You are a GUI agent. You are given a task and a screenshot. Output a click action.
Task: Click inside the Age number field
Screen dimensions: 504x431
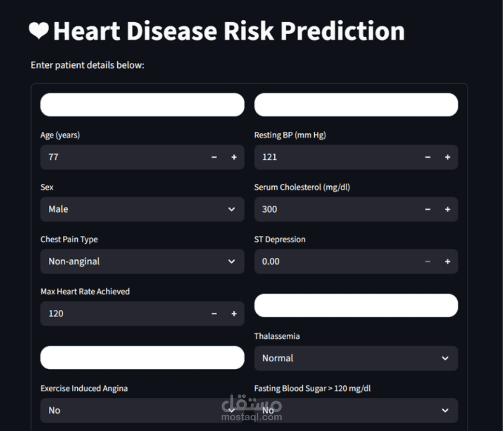point(97,157)
